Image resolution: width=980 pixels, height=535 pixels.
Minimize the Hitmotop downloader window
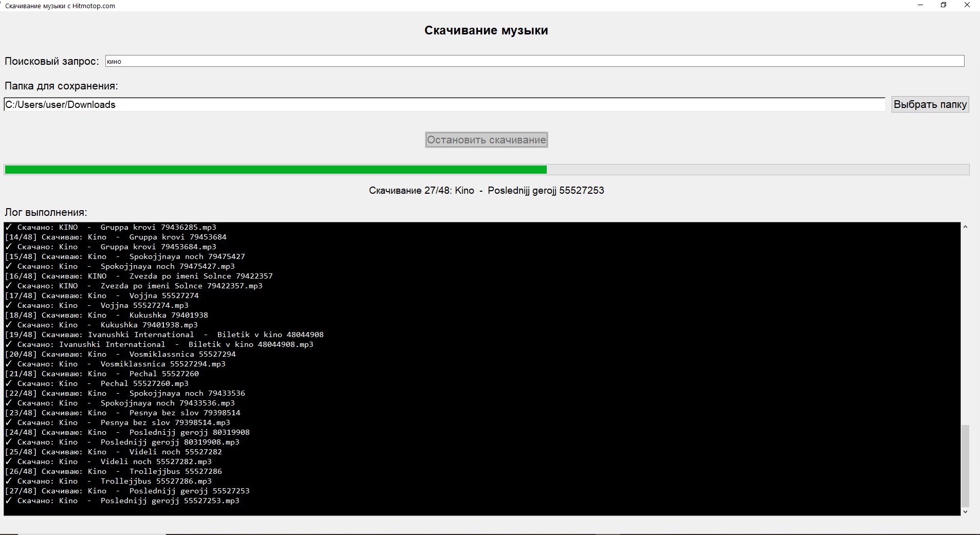[x=920, y=5]
